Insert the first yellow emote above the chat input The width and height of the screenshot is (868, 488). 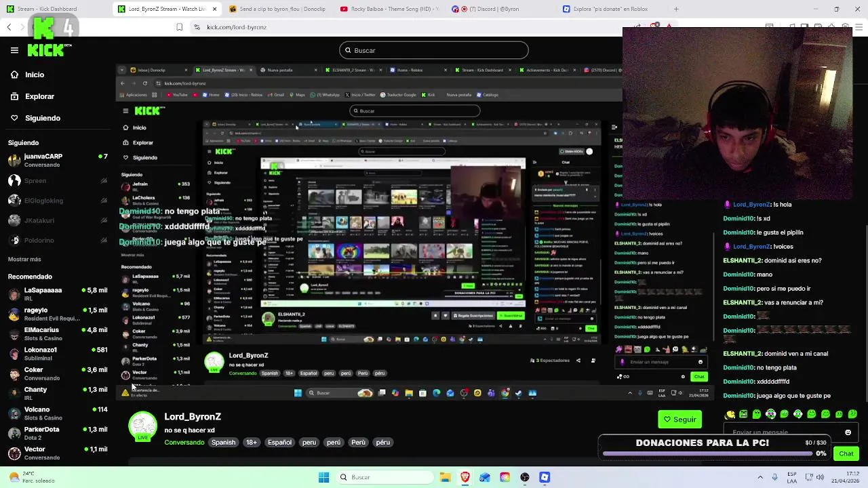click(730, 414)
